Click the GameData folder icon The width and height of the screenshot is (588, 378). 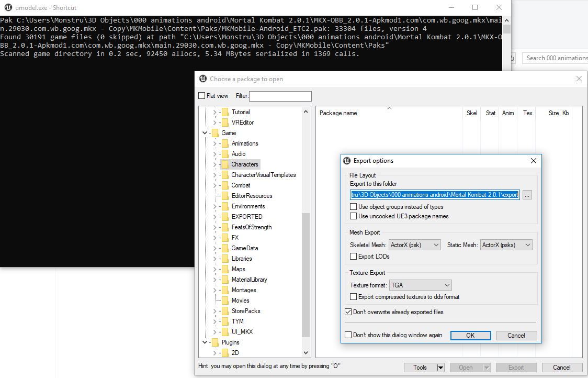(x=225, y=248)
